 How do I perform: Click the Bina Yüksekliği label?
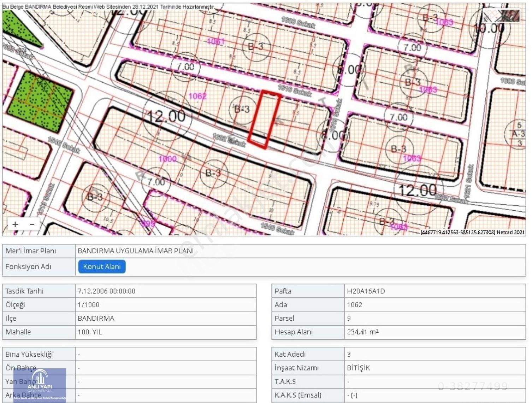coord(29,354)
